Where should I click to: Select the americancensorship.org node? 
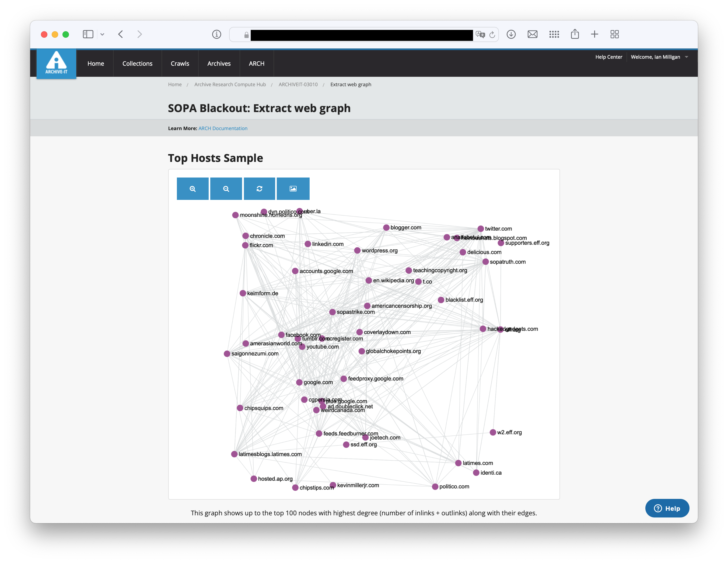point(367,306)
